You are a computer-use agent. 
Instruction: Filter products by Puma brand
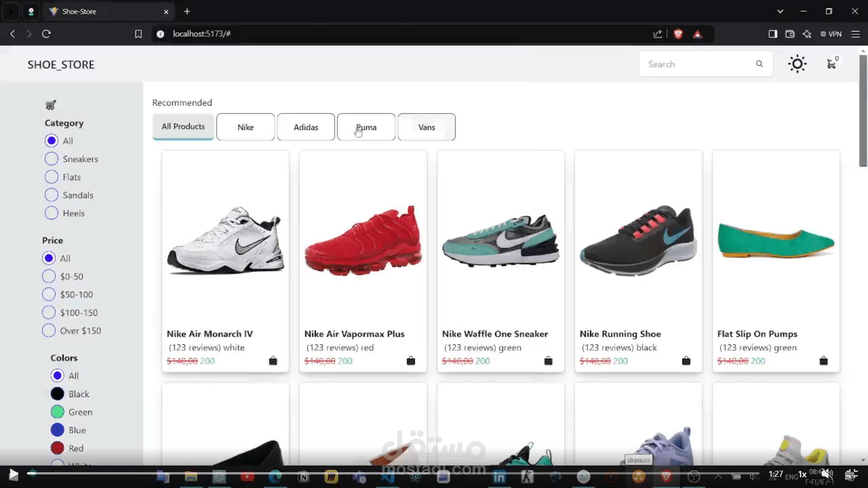(x=366, y=127)
